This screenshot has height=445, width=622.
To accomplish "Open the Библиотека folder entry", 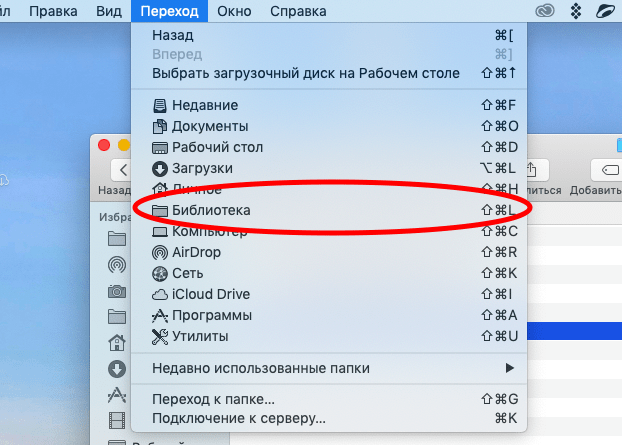I will pos(329,210).
